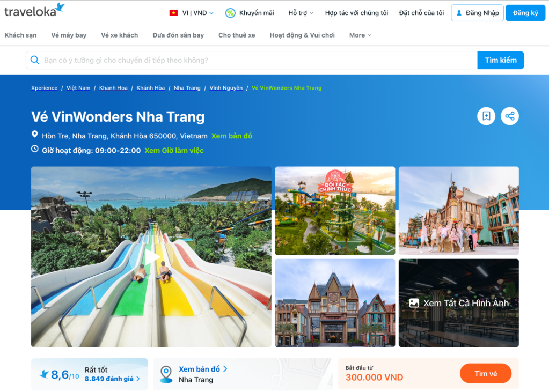Open the water park Đối tác chính thức photo
549x392 pixels.
click(x=335, y=211)
